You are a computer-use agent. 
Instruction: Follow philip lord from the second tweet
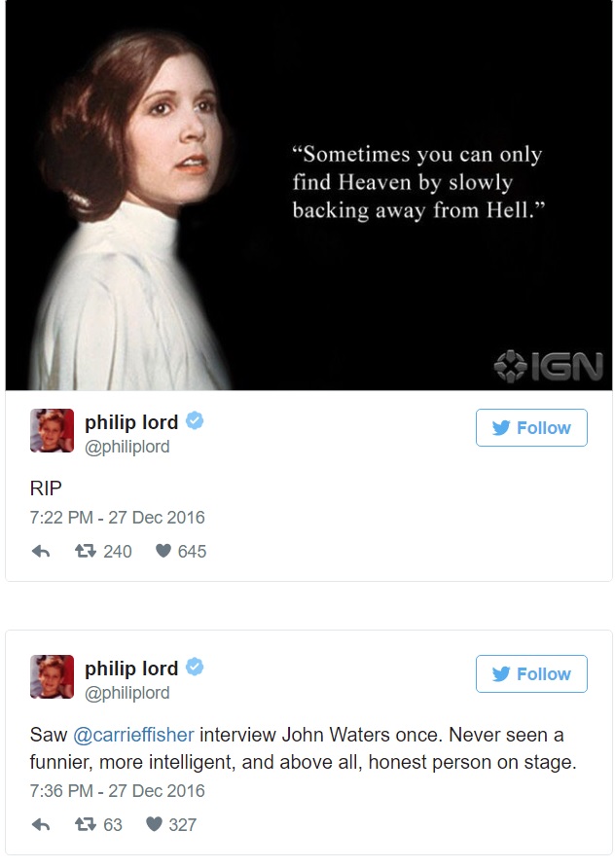tap(531, 673)
